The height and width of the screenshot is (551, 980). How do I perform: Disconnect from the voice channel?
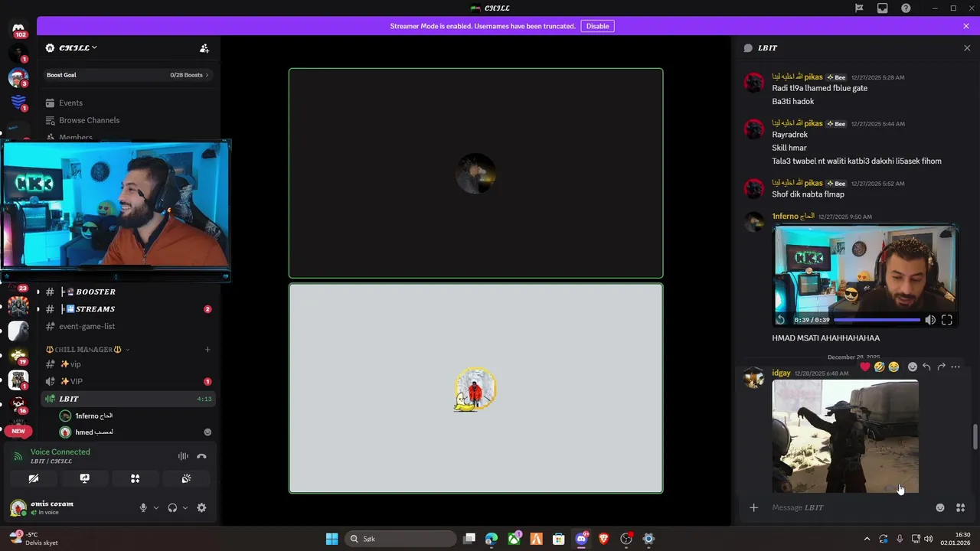click(201, 456)
